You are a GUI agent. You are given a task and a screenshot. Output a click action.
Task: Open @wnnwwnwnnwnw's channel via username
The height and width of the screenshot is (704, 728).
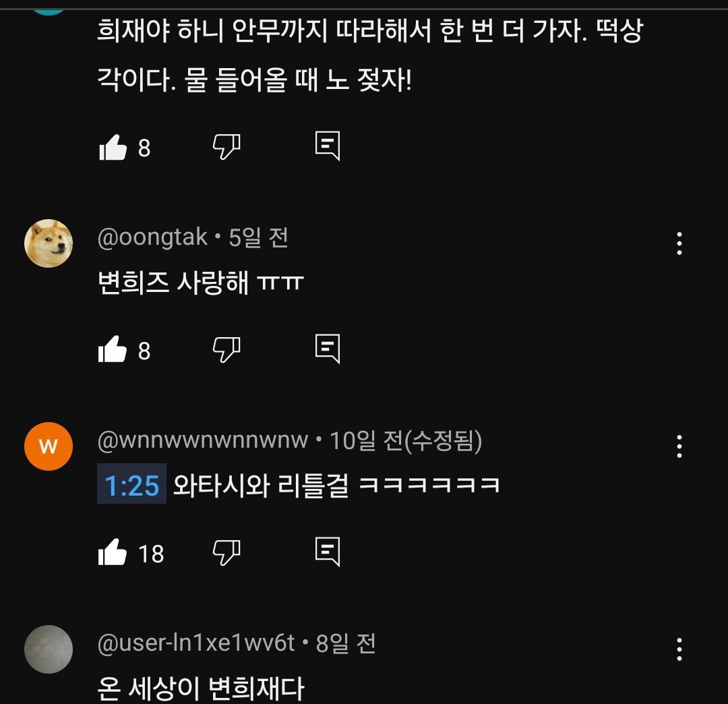tap(203, 440)
